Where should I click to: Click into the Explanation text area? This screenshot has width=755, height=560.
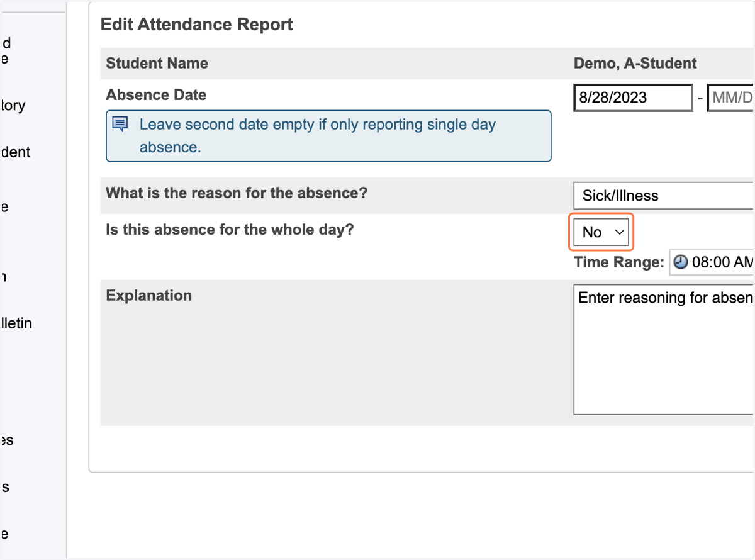(x=664, y=349)
